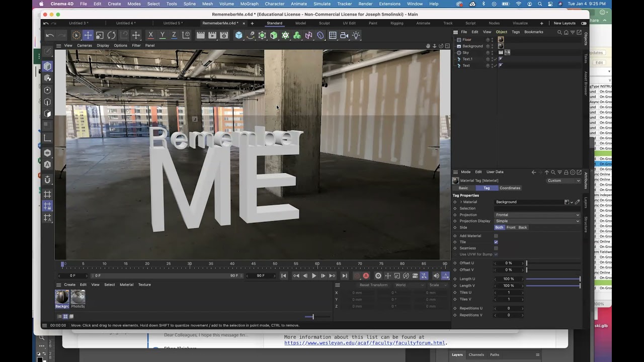Screen dimensions: 644x362
Task: Toggle Z axis lock
Action: tap(174, 35)
